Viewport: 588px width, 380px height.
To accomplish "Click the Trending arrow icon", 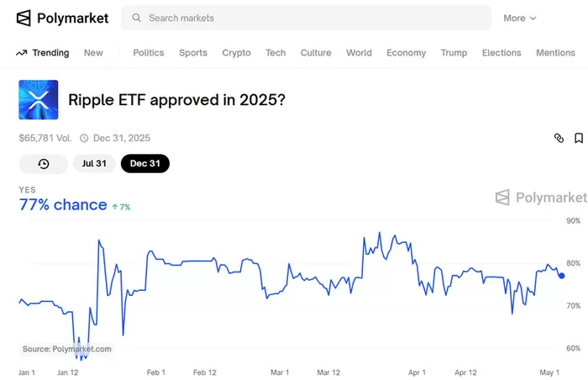I will (21, 53).
